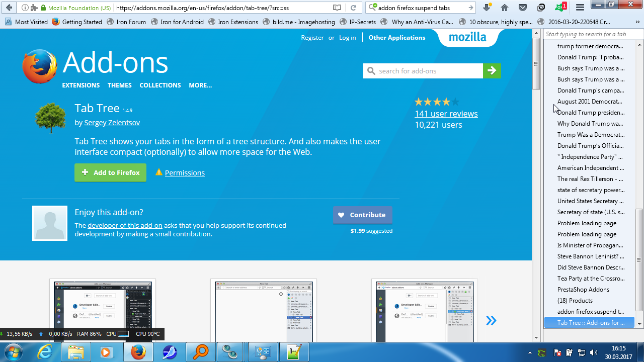Open the Notepad++ taskbar icon
Image resolution: width=644 pixels, height=362 pixels.
293,352
